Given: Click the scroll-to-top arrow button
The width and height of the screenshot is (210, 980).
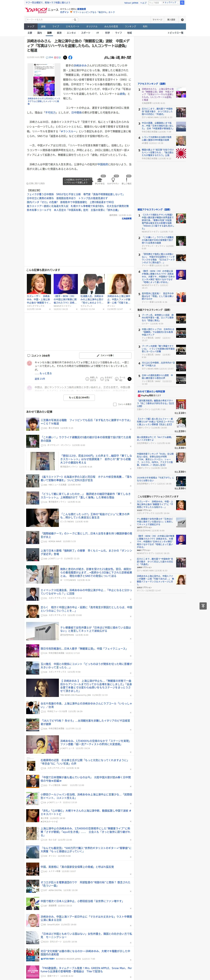Looking at the screenshot, I should [x=203, y=606].
